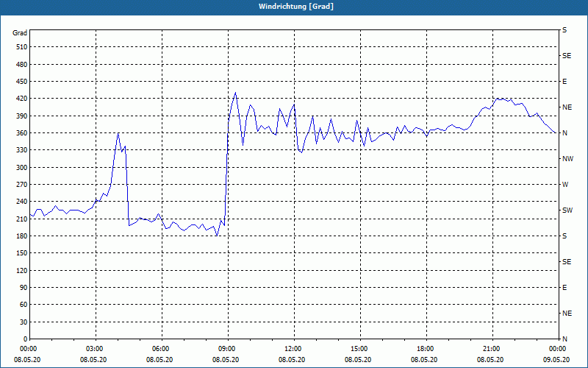Select the E compass label beside the 450 gridline

(564, 82)
